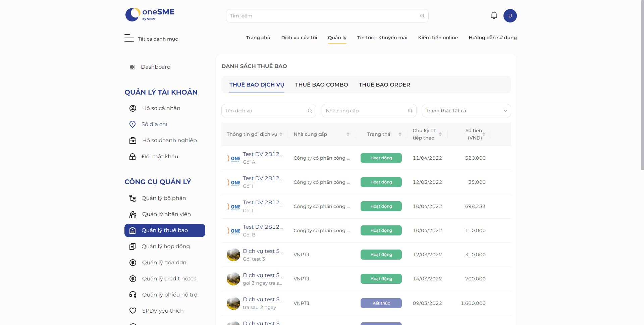Click amount 1.600.000 cell

473,303
